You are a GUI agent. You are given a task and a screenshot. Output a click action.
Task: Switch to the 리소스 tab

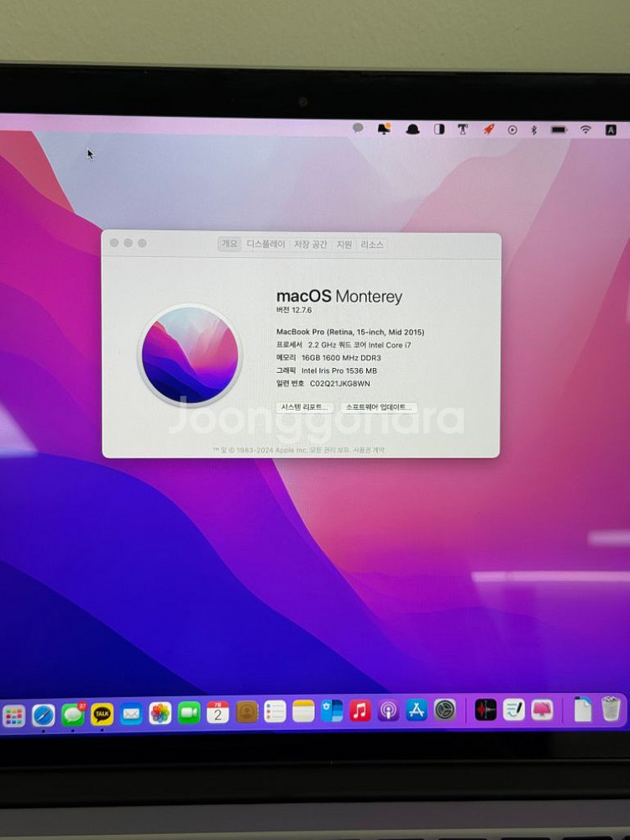coord(372,244)
